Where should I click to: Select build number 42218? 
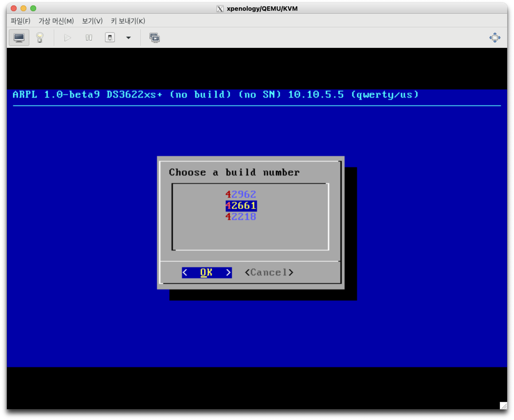coord(241,217)
